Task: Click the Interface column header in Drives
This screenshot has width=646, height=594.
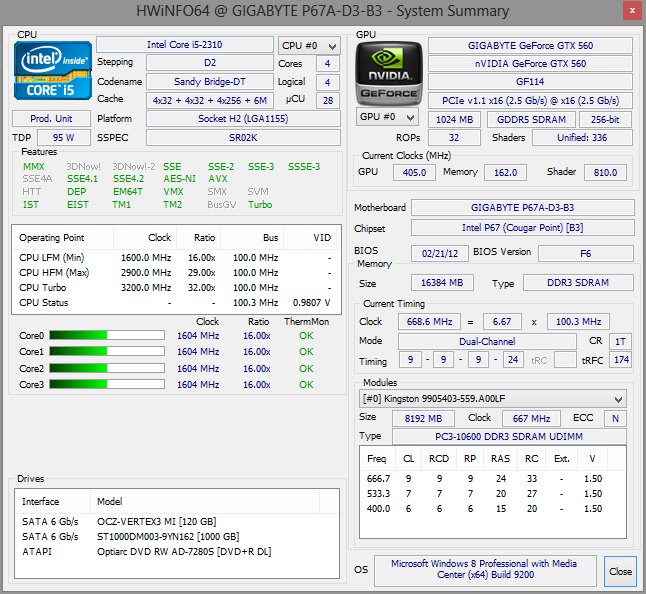Action: pos(53,501)
